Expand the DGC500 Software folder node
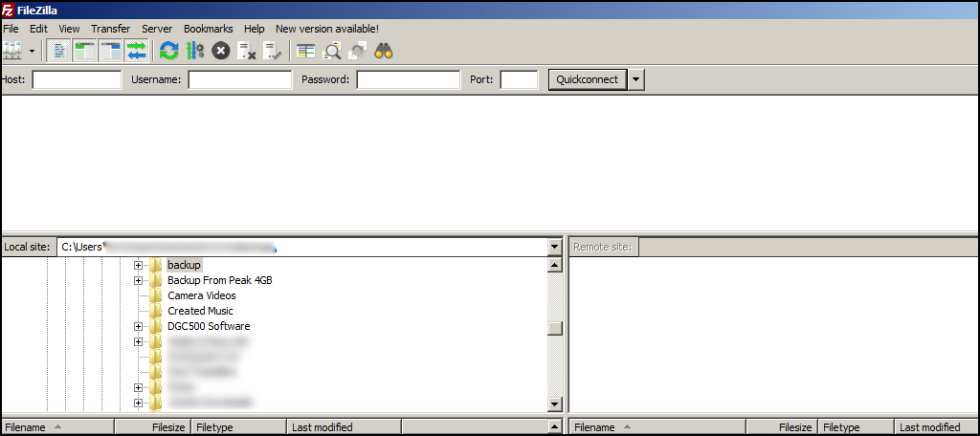 138,327
